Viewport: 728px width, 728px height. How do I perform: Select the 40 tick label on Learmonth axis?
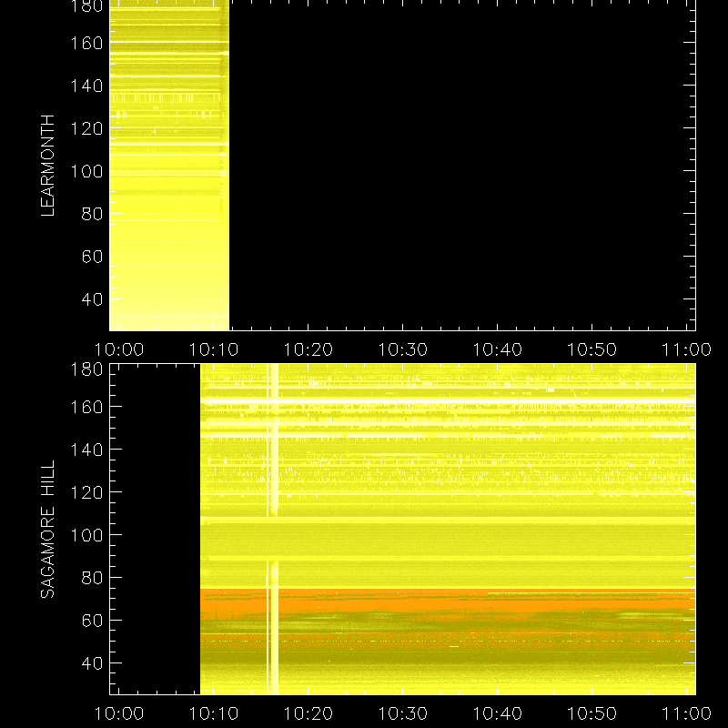tap(92, 299)
